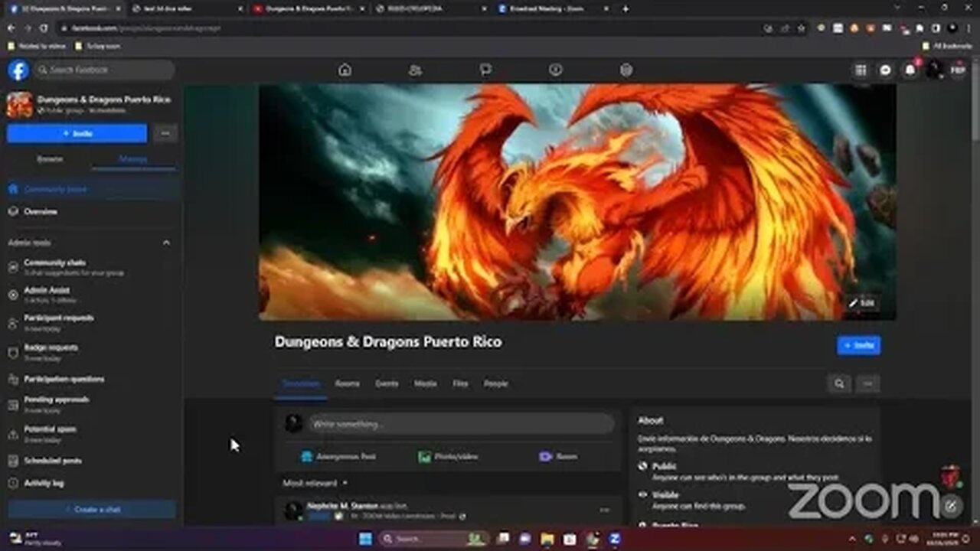The image size is (980, 551).
Task: Click the sidebar blue Invite button
Action: [x=77, y=133]
